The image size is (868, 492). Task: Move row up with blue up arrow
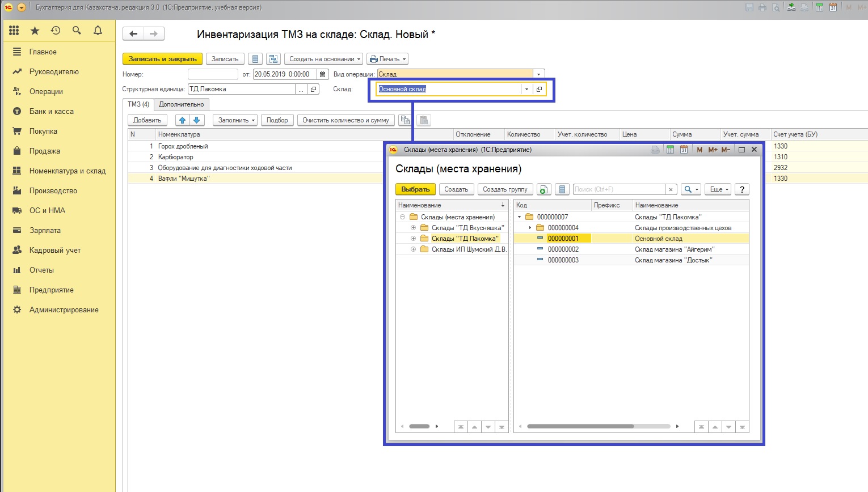[x=182, y=120]
